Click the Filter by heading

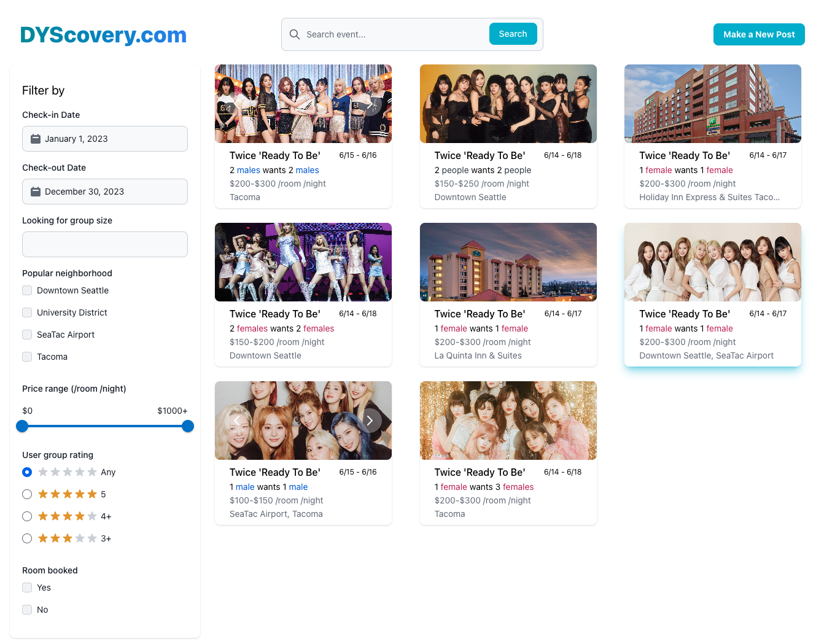click(x=43, y=90)
